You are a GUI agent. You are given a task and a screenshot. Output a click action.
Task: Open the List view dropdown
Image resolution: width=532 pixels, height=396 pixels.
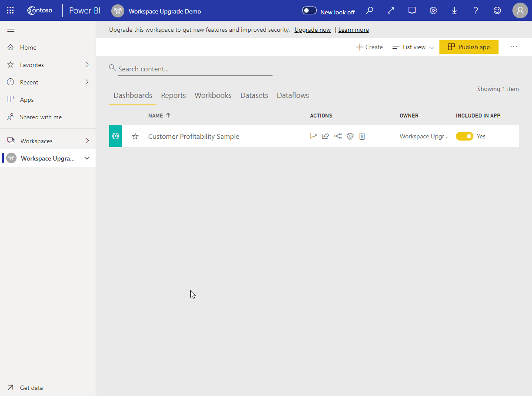tap(413, 47)
